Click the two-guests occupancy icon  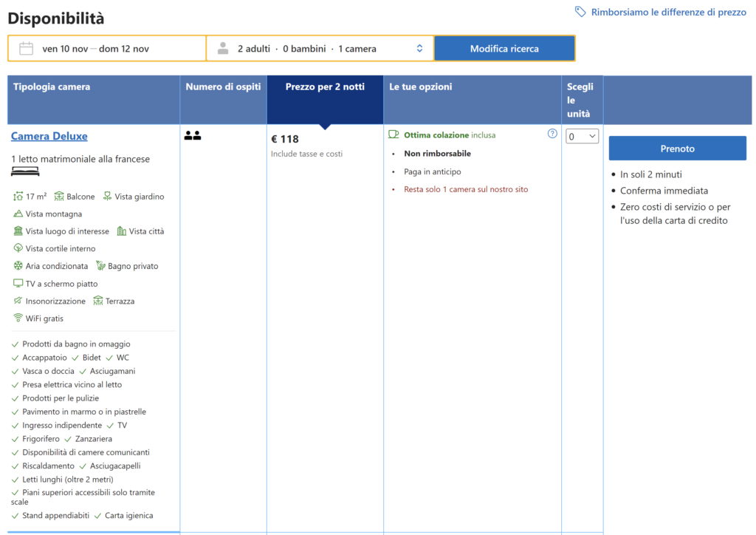point(193,136)
